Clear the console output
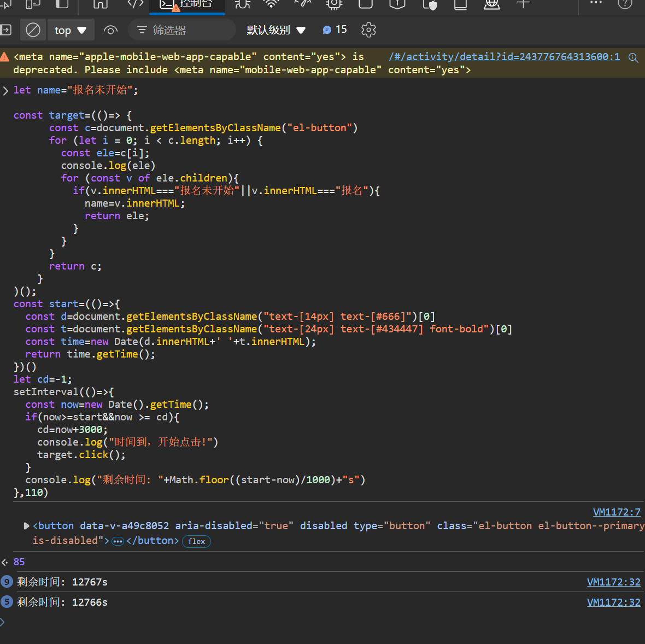The height and width of the screenshot is (644, 645). click(33, 30)
